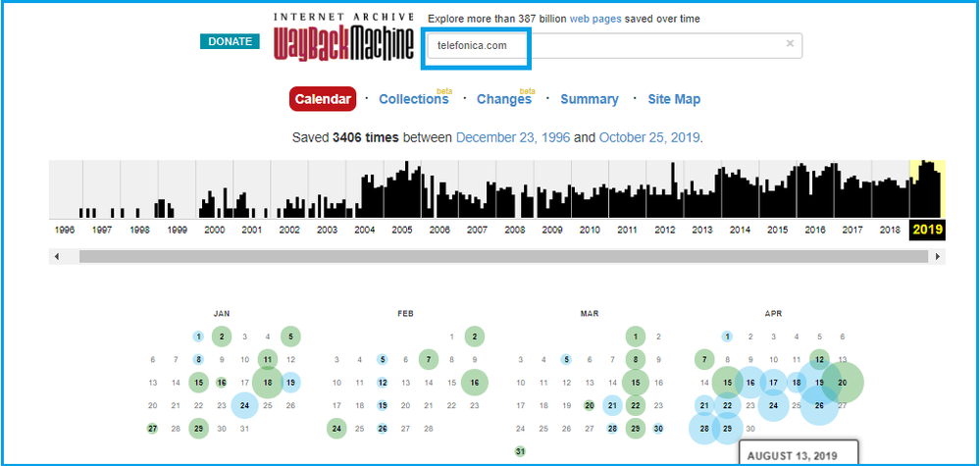The width and height of the screenshot is (980, 466).
Task: Open the October 25, 2019 snapshot link
Action: click(x=649, y=137)
